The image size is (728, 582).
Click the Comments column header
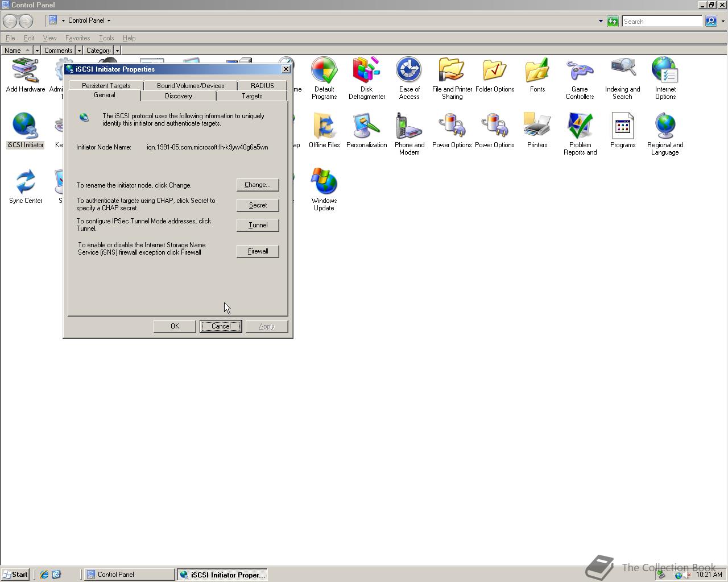59,51
